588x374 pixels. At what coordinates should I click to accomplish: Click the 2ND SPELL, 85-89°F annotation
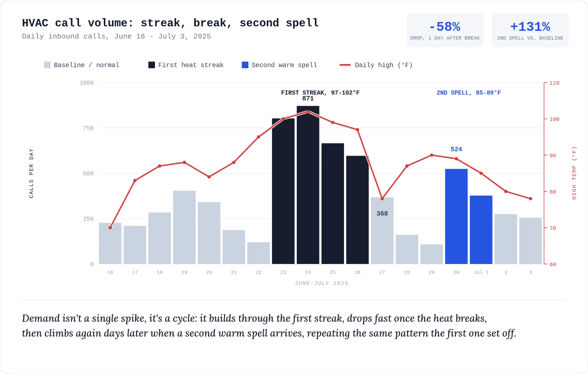(469, 93)
